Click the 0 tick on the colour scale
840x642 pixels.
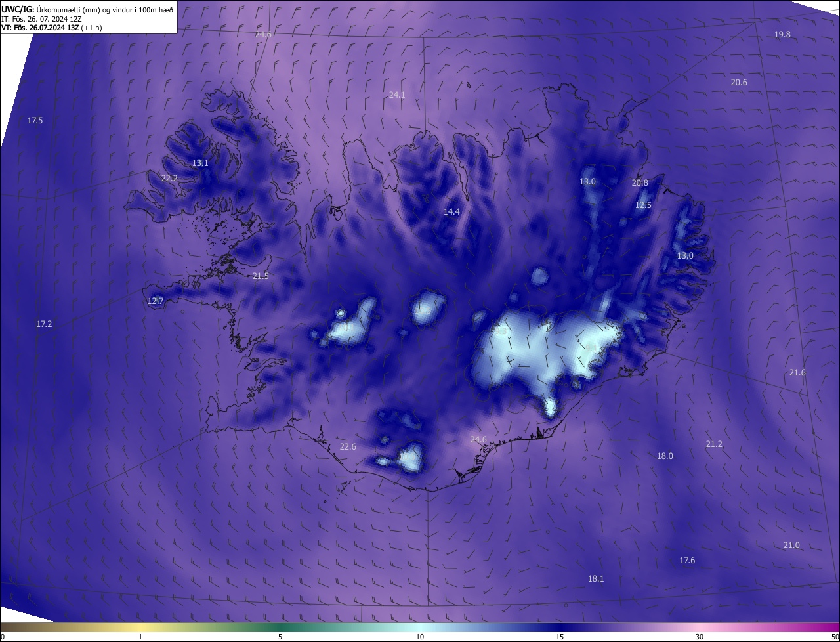coord(3,637)
